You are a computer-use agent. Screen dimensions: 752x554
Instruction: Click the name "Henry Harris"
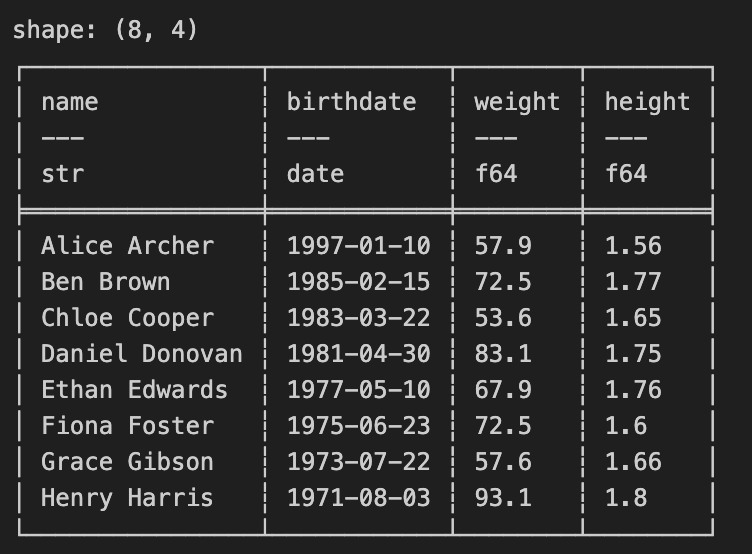[x=127, y=498]
